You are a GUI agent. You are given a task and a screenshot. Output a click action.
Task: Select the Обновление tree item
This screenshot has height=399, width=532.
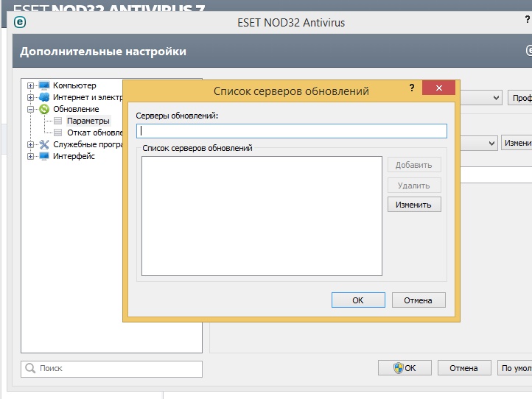click(x=76, y=109)
